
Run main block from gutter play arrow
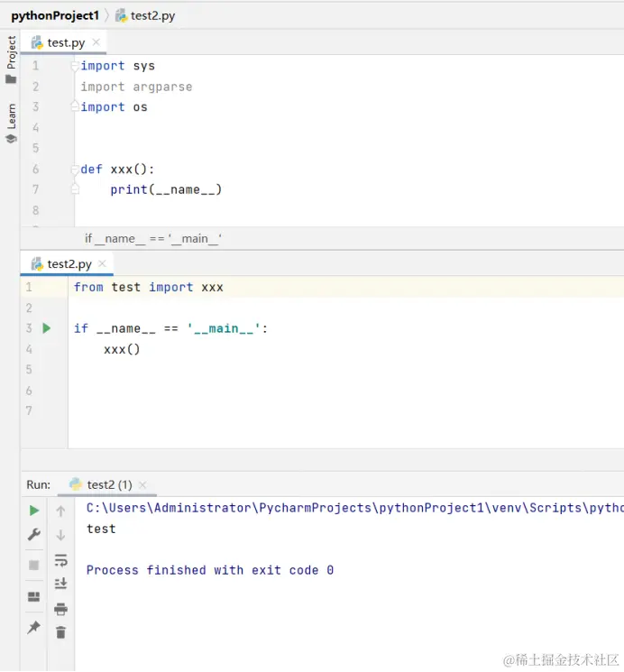pos(47,328)
